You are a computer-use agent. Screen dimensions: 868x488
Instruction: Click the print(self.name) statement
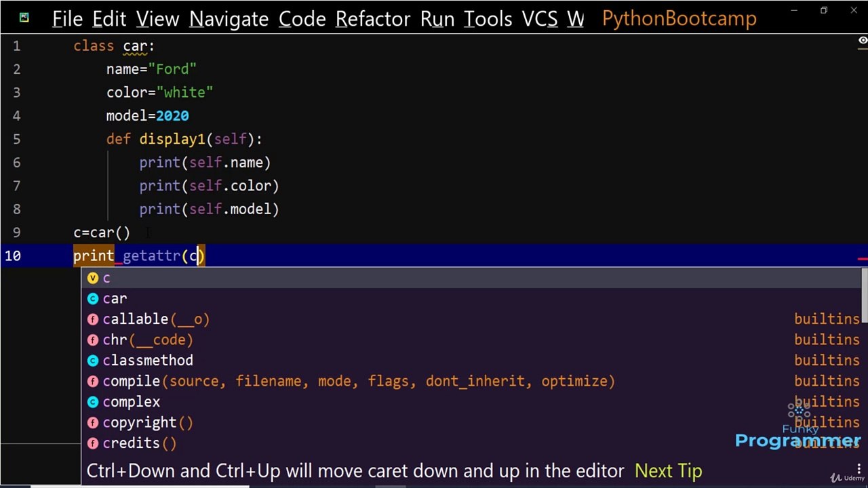click(205, 163)
